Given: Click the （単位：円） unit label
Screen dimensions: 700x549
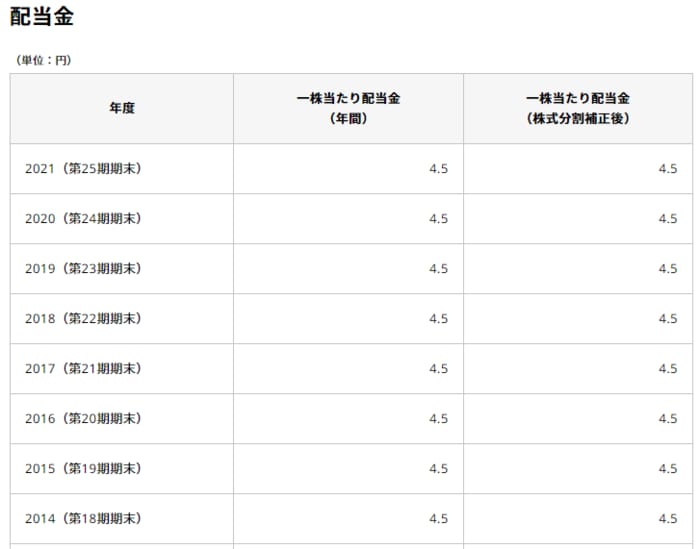Looking at the screenshot, I should tap(43, 60).
